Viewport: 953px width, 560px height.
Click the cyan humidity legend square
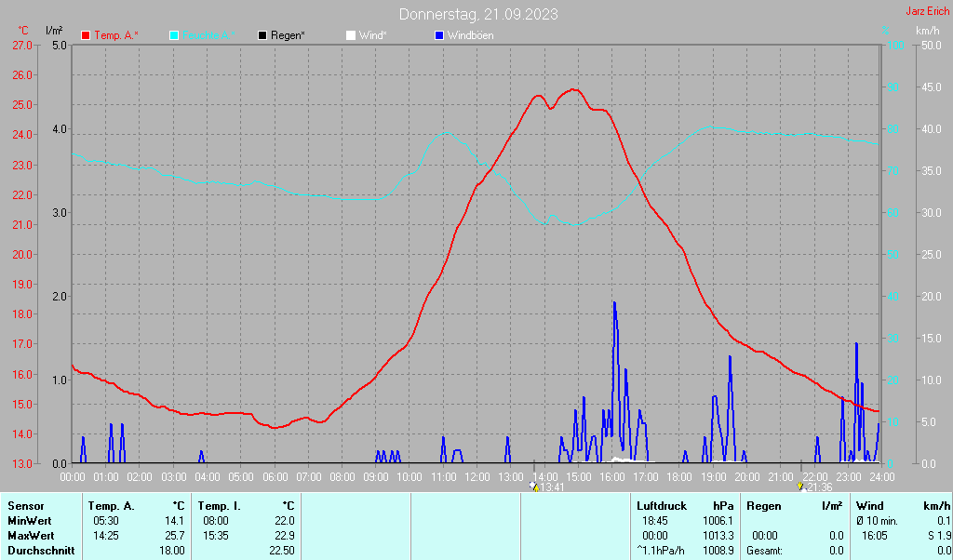tap(175, 35)
